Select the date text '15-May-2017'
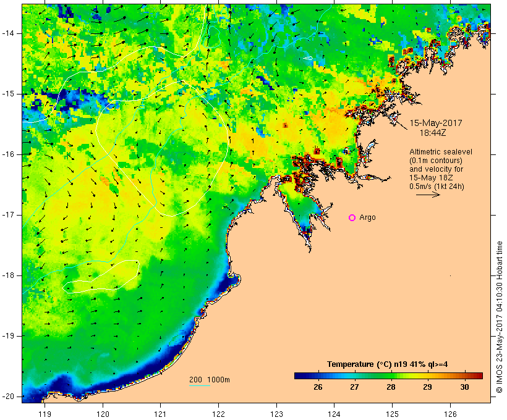The height and width of the screenshot is (420, 507). (x=436, y=123)
